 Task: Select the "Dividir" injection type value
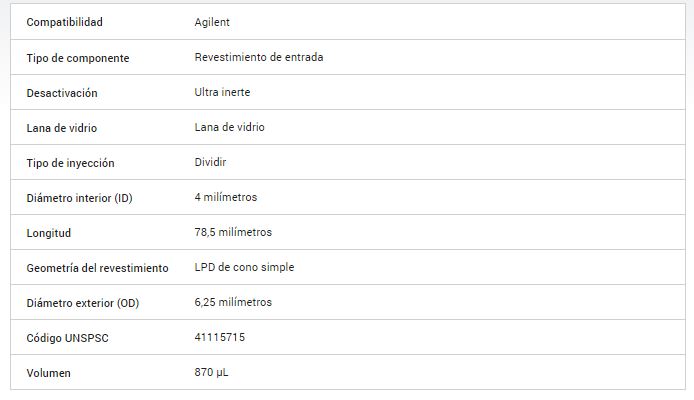(211, 162)
